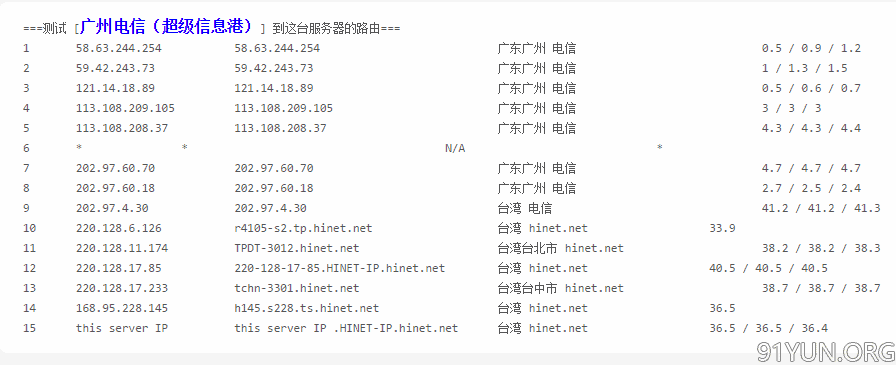The width and height of the screenshot is (896, 365).
Task: Click hostname r4105-s2.tp.hinet.net
Action: coord(303,228)
